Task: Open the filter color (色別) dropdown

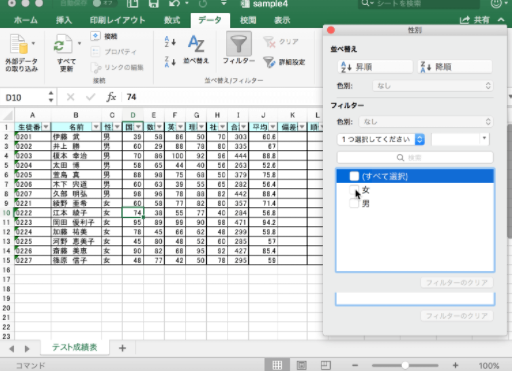Action: [426, 122]
